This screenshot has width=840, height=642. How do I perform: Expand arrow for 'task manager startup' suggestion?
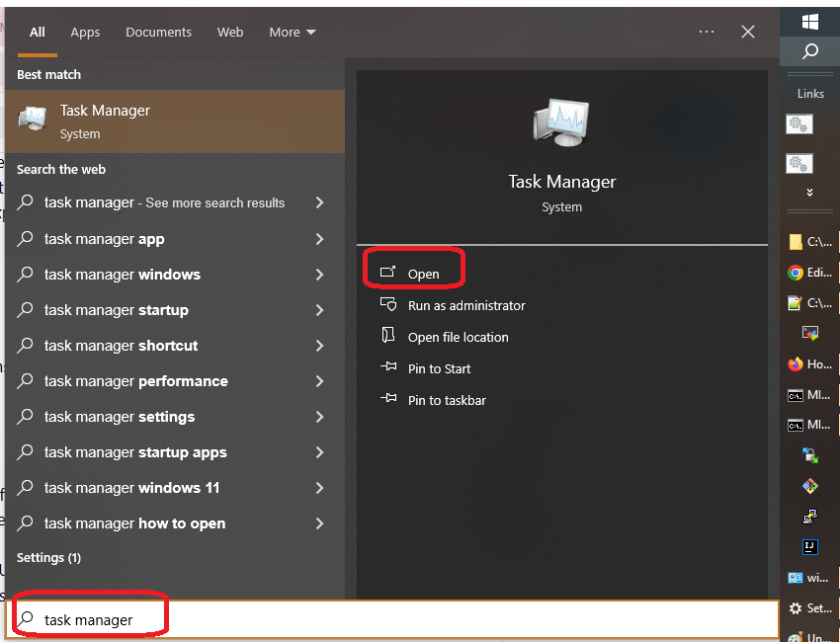click(x=320, y=310)
